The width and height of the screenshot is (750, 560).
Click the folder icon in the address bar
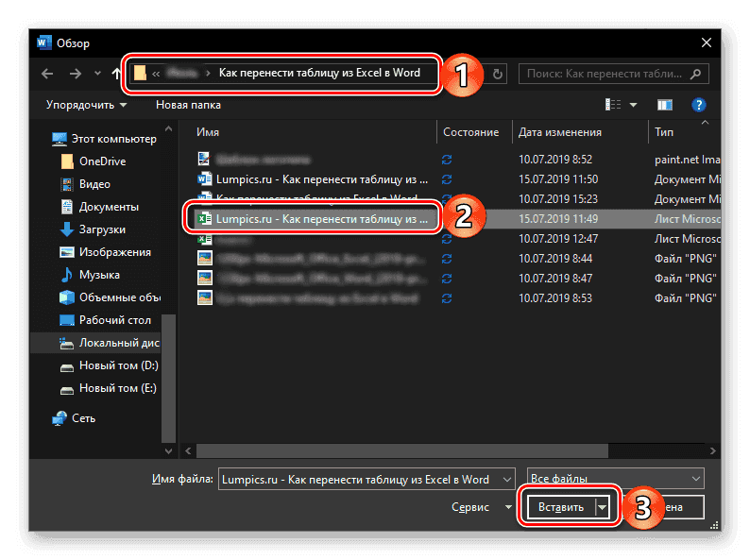coord(140,73)
